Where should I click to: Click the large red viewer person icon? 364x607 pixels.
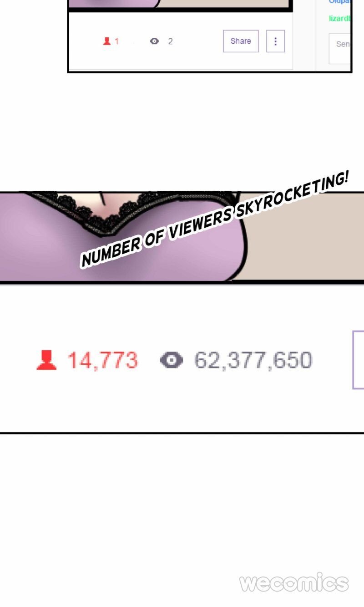tap(46, 360)
